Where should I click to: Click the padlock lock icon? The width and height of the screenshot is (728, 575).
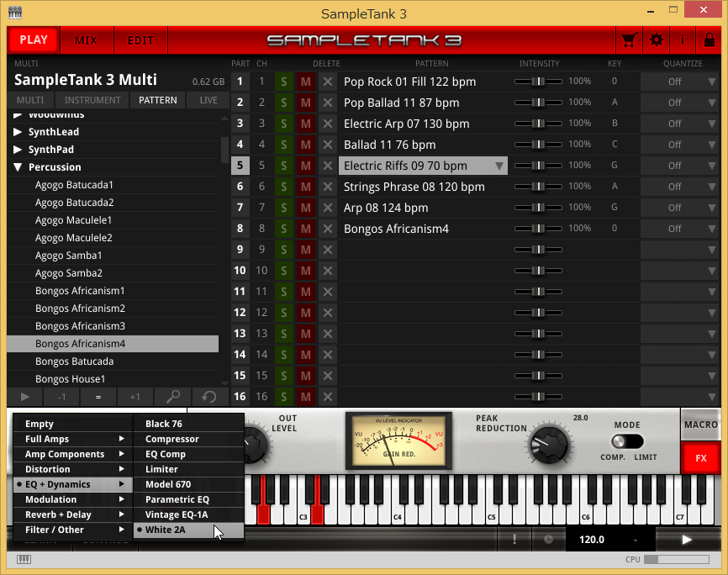point(709,40)
